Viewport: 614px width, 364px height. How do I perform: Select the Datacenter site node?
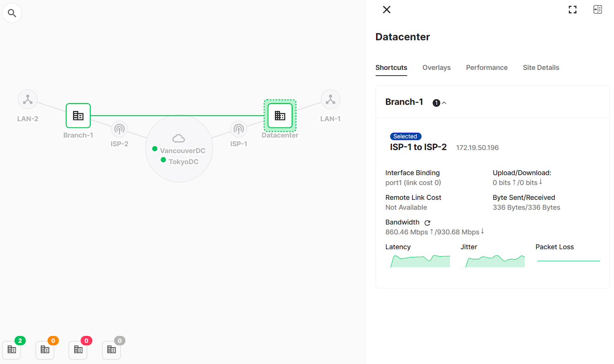[280, 115]
